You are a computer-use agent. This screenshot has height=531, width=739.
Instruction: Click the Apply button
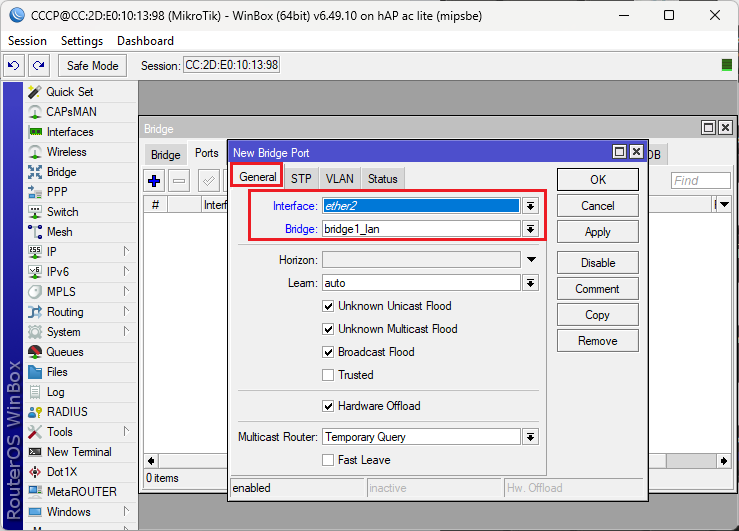[598, 232]
